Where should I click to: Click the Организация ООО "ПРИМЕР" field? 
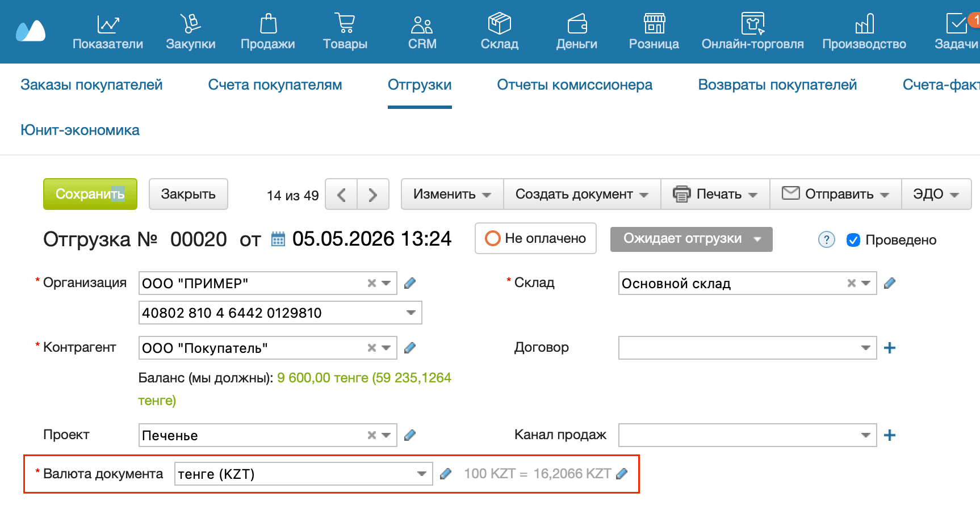267,283
